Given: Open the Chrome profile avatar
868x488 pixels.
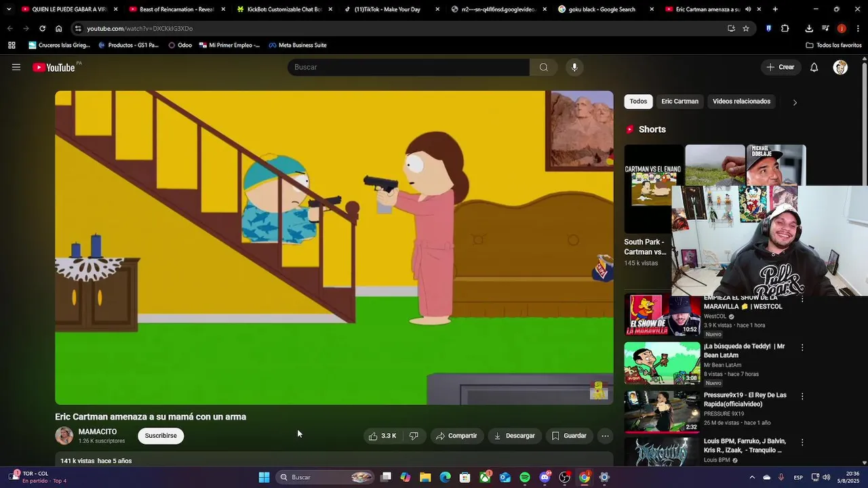Looking at the screenshot, I should click(842, 28).
